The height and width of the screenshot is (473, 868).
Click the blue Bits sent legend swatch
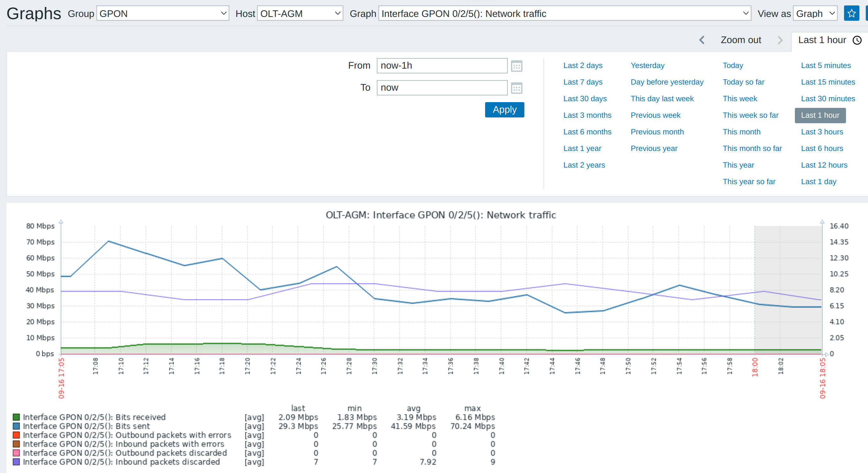click(x=16, y=426)
